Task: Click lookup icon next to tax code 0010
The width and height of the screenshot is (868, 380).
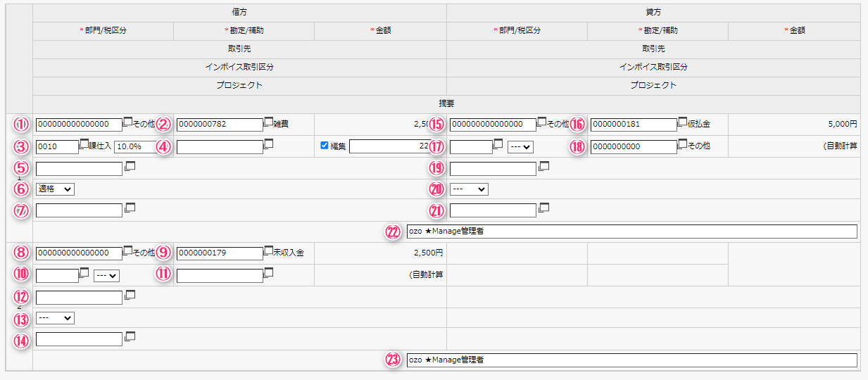Action: click(84, 144)
